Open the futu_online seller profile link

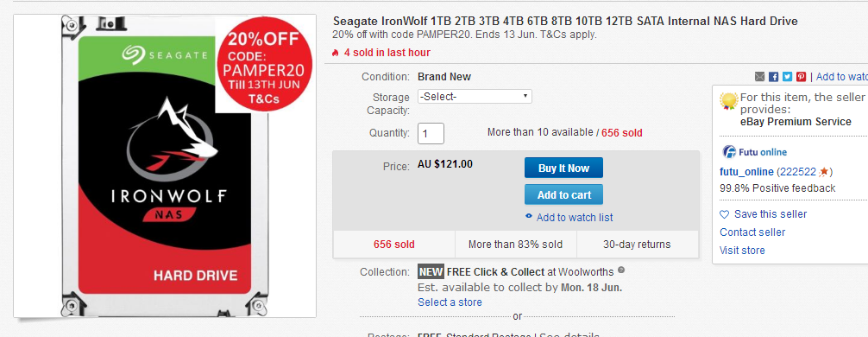pos(746,171)
